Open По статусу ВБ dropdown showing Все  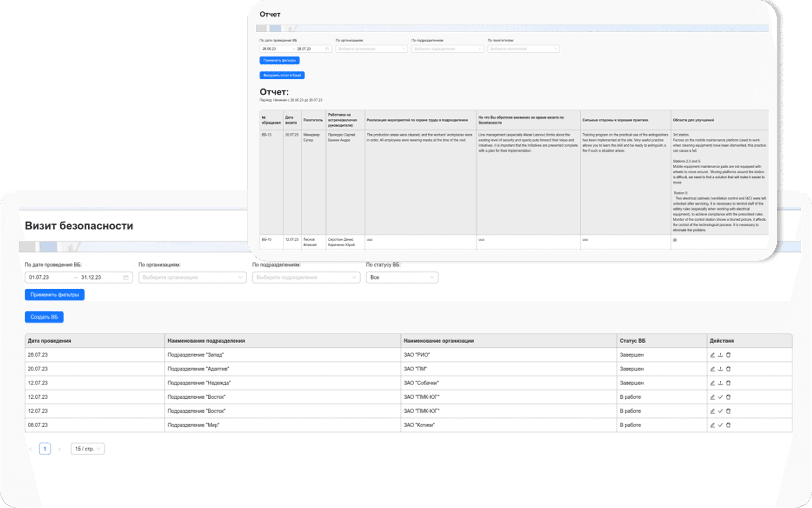pos(402,277)
